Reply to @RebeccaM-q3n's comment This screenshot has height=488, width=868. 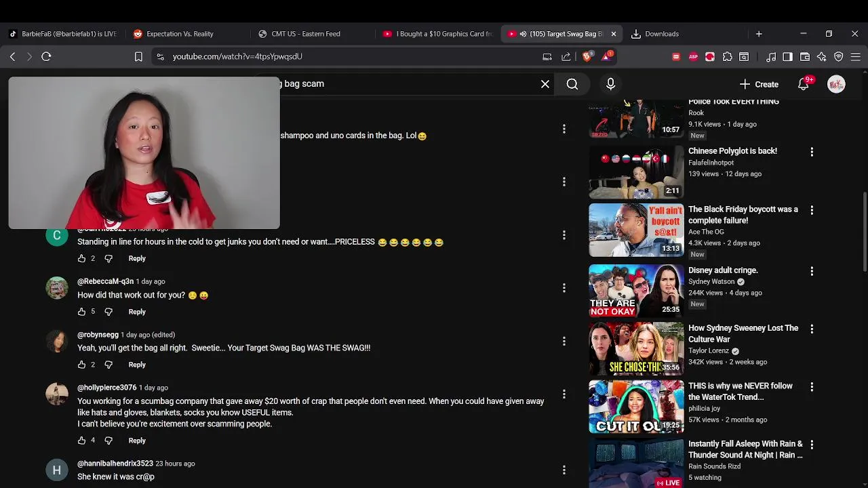tap(137, 312)
